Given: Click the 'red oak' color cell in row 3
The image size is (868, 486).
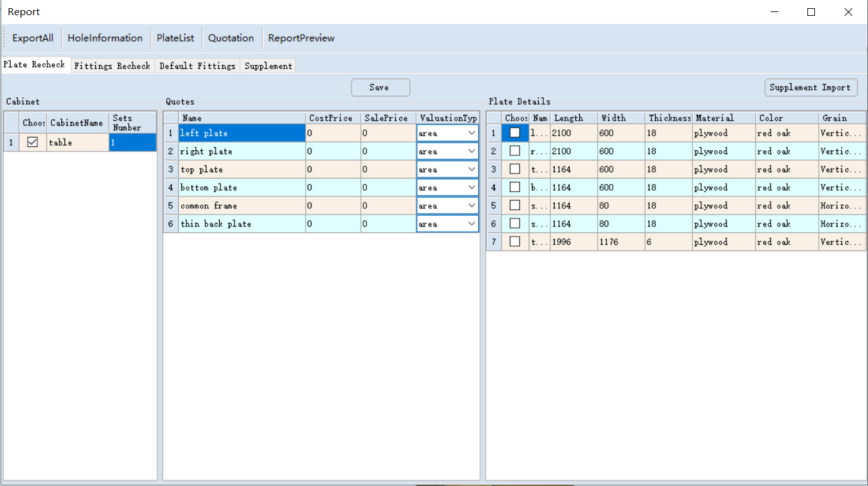Looking at the screenshot, I should 787,169.
